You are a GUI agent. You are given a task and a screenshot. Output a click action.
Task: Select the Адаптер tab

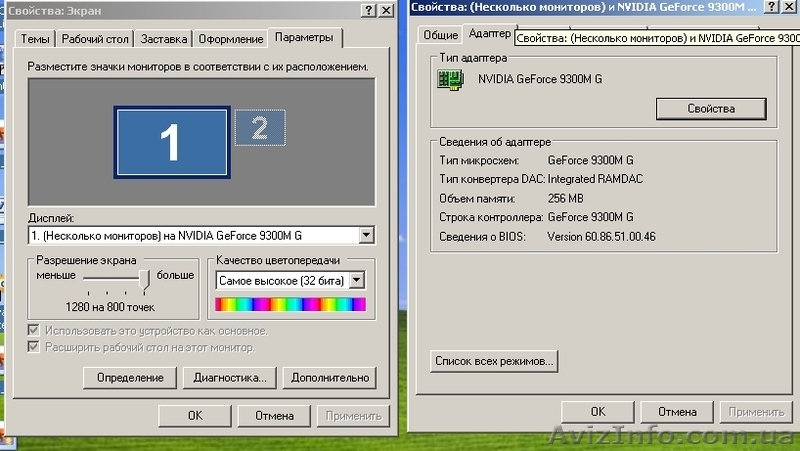click(490, 33)
